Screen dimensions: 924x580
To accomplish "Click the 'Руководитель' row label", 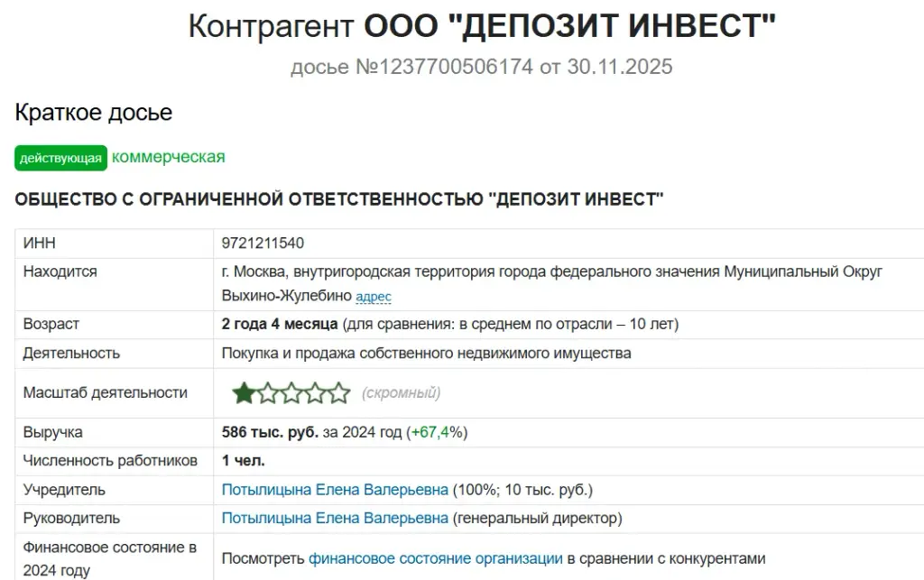I will click(x=71, y=518).
